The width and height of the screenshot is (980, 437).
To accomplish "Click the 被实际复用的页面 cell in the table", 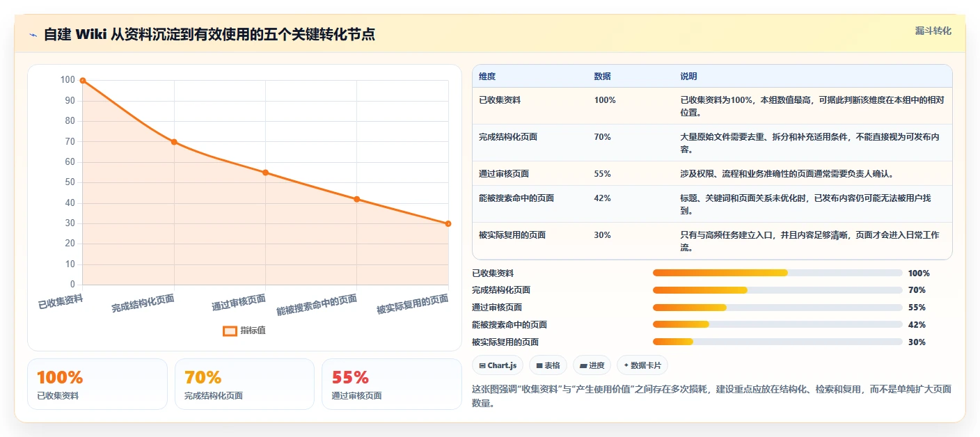I will (512, 235).
